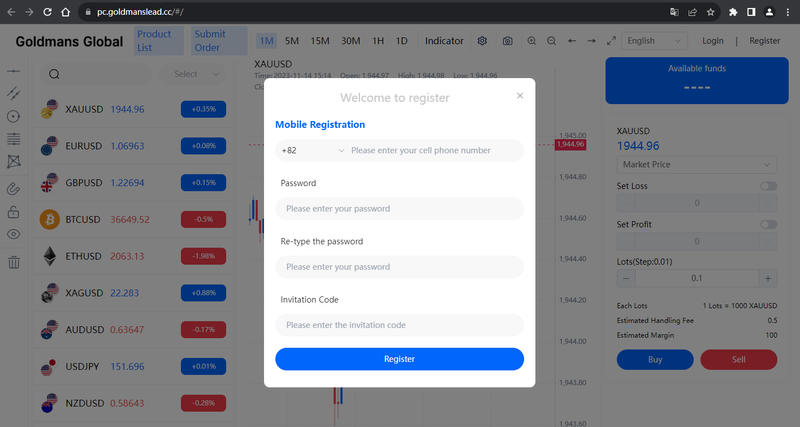Open the Market Price order type dropdown
Screen dimensions: 800x427
[x=696, y=165]
